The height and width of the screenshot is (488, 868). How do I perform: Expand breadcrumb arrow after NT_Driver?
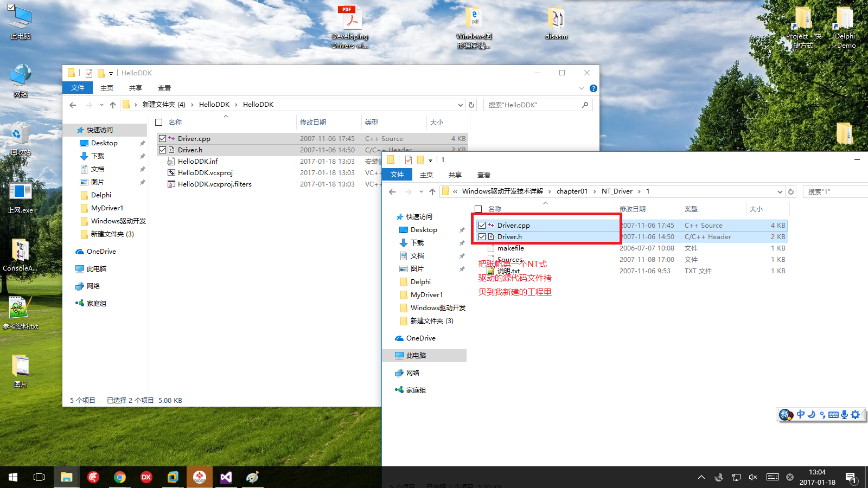(639, 191)
